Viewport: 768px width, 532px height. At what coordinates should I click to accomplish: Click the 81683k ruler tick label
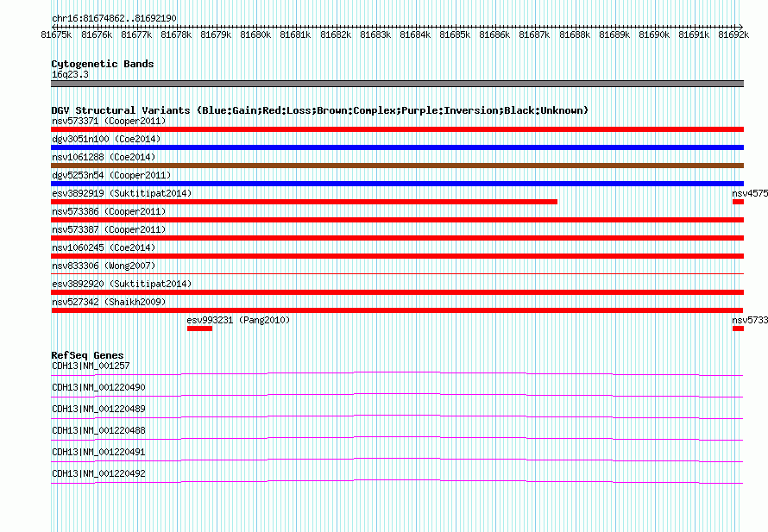375,34
